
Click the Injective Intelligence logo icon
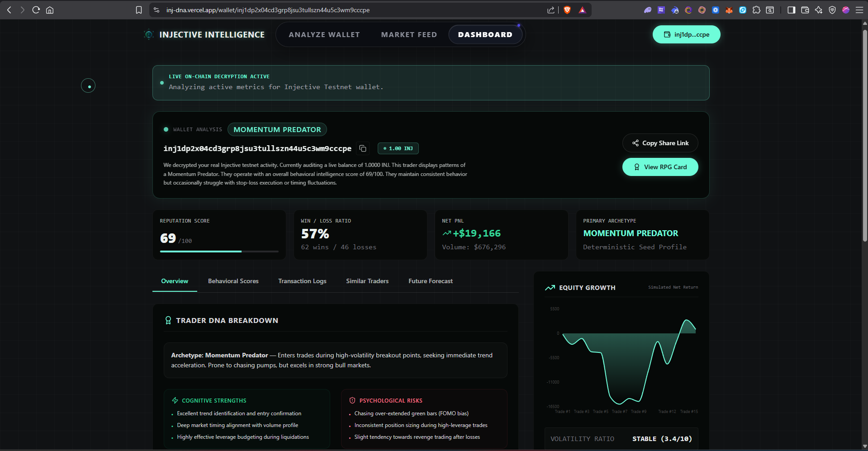tap(149, 34)
